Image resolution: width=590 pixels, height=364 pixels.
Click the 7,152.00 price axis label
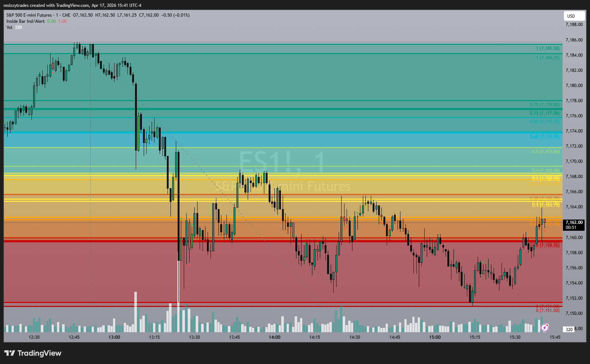point(574,298)
